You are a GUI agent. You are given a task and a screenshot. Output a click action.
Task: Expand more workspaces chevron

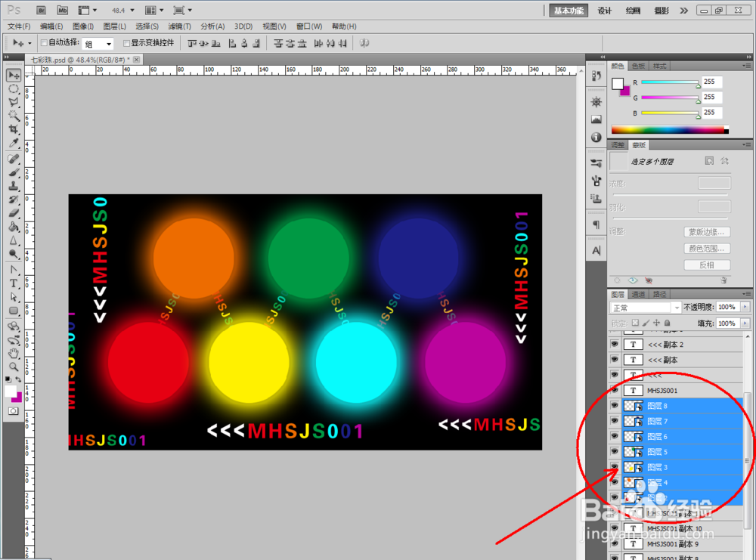tap(683, 11)
